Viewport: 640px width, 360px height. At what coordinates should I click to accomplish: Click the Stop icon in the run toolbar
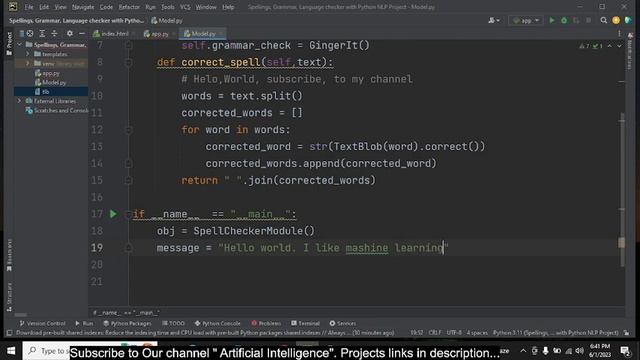(x=588, y=20)
